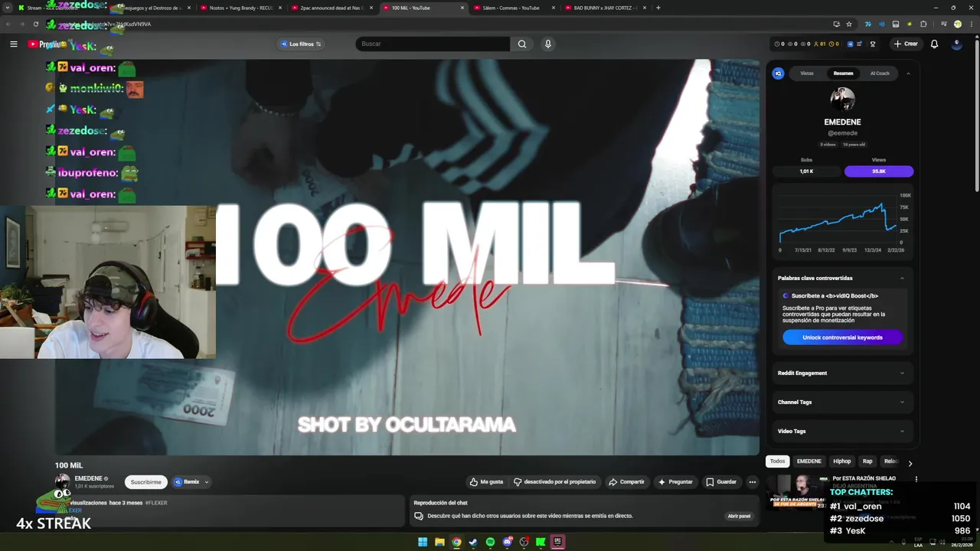Select the Rap filter chip
The width and height of the screenshot is (980, 551).
click(867, 461)
